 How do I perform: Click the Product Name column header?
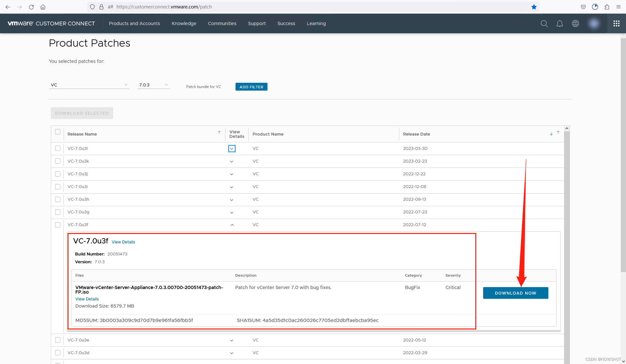coord(268,134)
